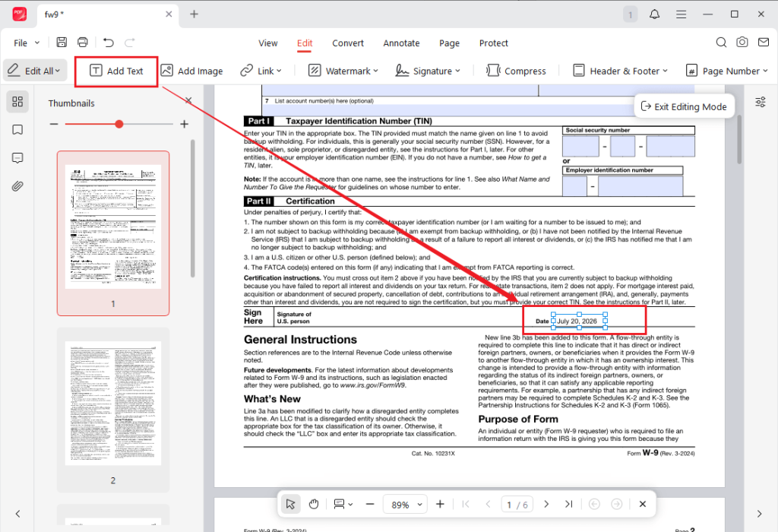778x532 pixels.
Task: Click zoom out minus in bottom toolbar
Action: coord(370,504)
